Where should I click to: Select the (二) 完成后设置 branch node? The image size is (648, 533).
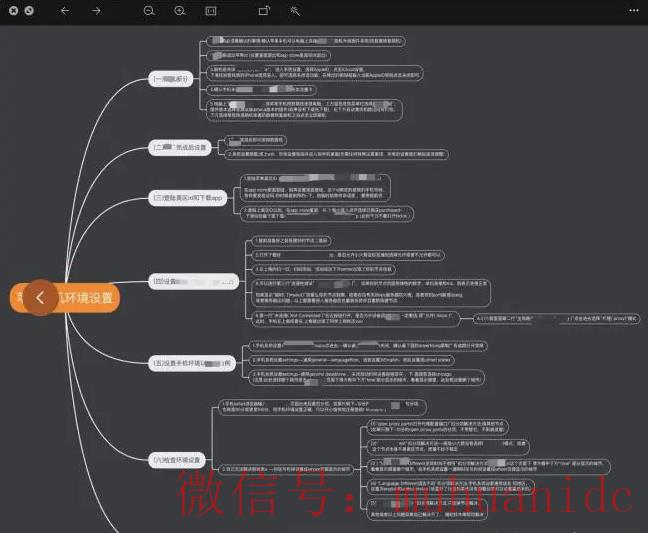[x=180, y=148]
